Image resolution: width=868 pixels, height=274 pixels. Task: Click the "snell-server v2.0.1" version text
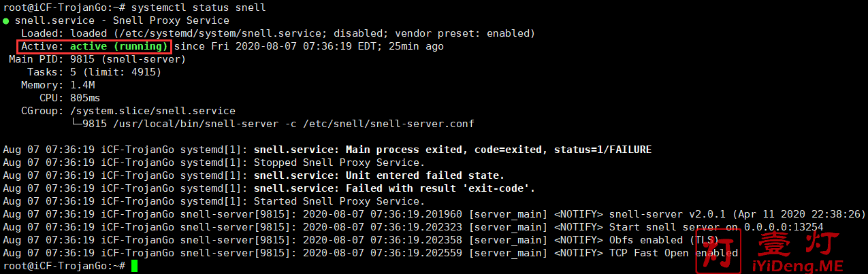[x=657, y=214]
